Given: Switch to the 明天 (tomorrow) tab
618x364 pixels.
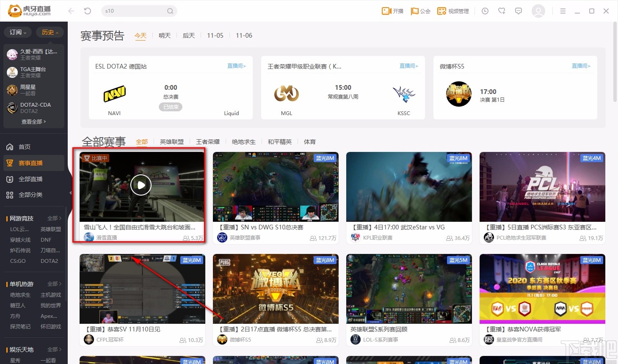Looking at the screenshot, I should (x=165, y=36).
